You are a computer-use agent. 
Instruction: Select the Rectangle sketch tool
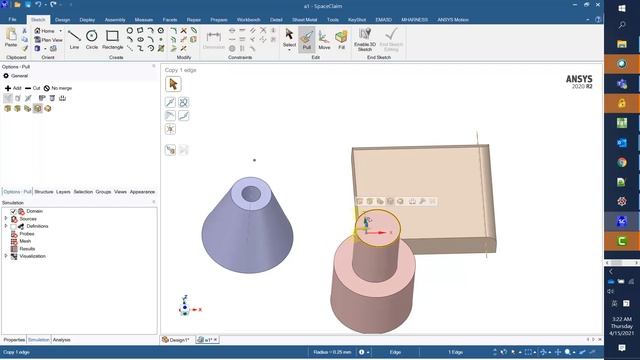tap(112, 40)
